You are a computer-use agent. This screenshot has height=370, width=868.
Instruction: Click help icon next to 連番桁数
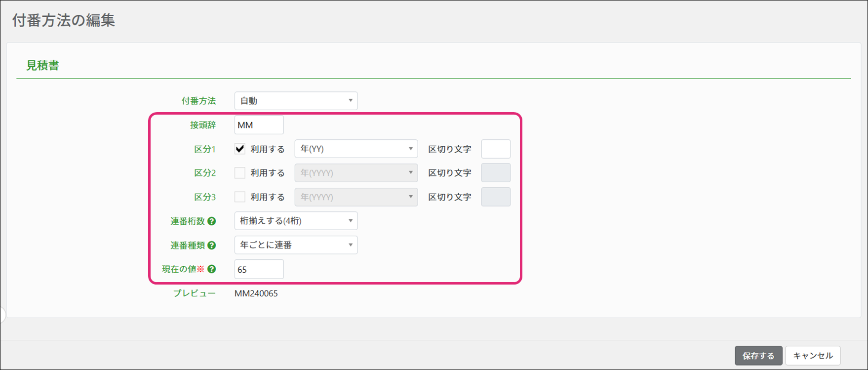coord(212,221)
